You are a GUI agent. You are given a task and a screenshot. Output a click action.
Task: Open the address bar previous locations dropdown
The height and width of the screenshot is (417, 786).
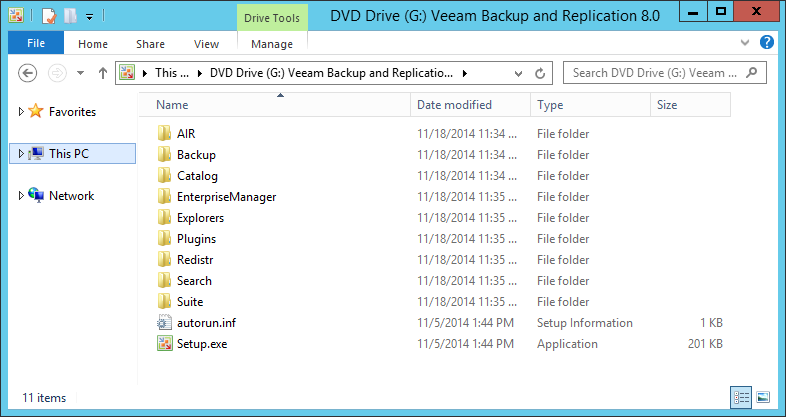pos(519,74)
